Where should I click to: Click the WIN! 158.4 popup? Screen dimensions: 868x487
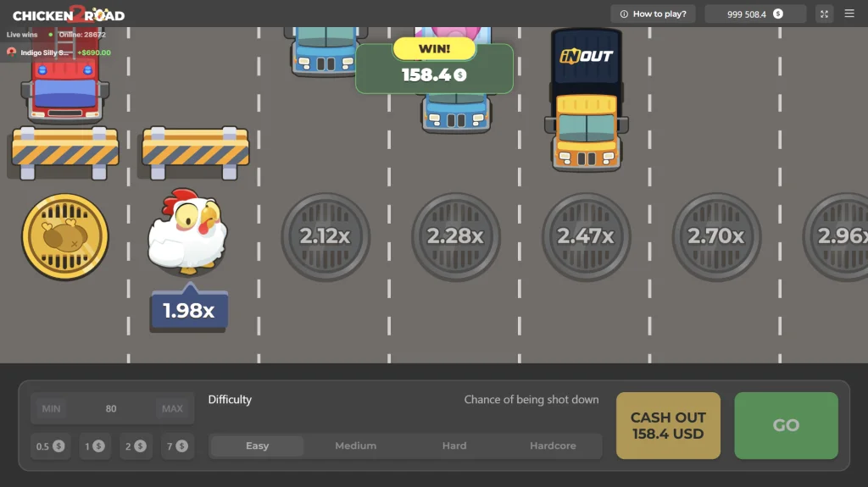(x=435, y=66)
